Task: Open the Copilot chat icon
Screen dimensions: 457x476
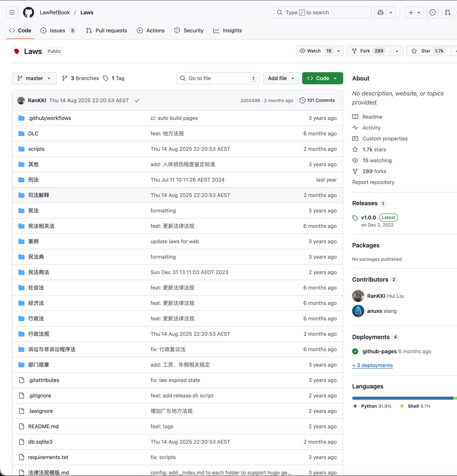Action: [380, 12]
